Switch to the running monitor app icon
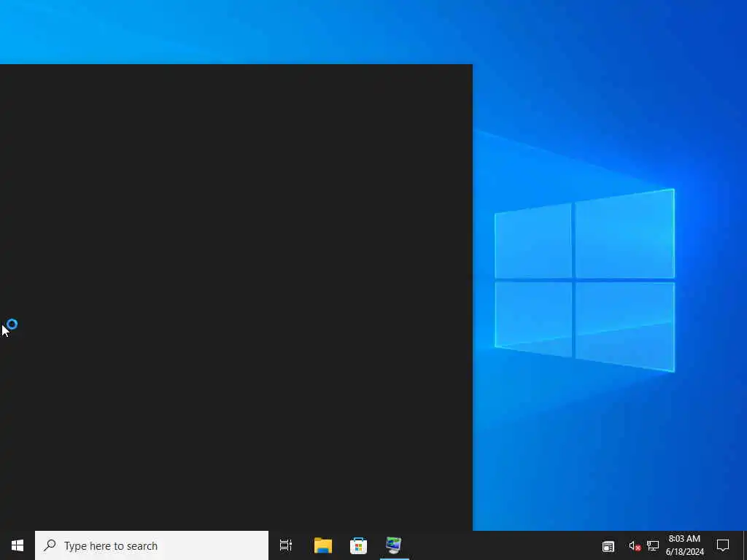This screenshot has height=560, width=747. click(394, 545)
